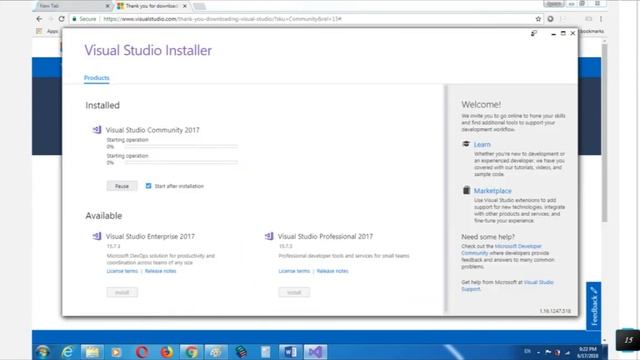Click the taskbar clock and date
Image resolution: width=640 pixels, height=360 pixels.
(588, 352)
